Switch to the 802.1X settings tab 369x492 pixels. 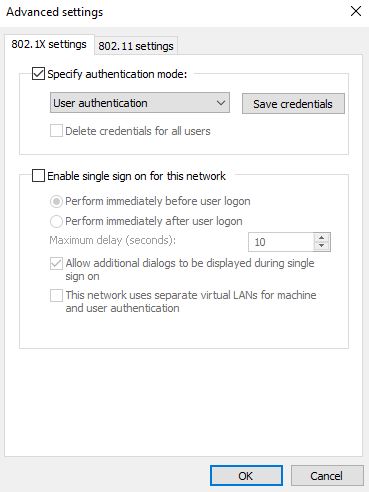49,44
